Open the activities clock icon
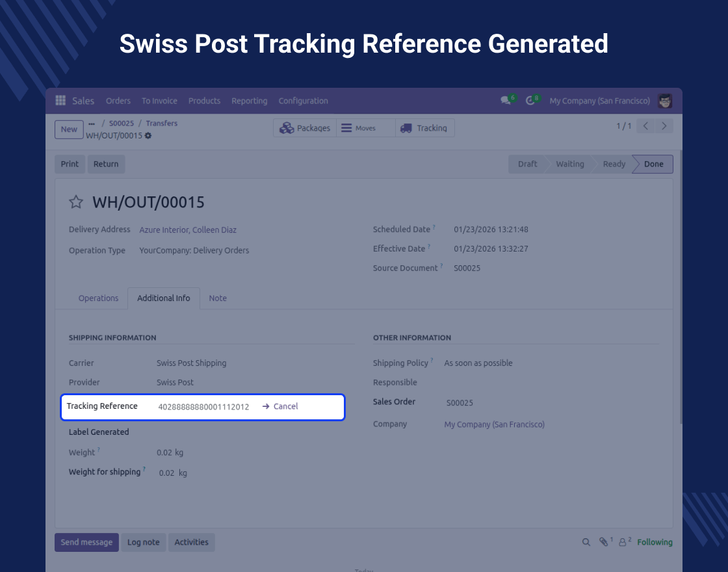The image size is (728, 572). (x=530, y=101)
